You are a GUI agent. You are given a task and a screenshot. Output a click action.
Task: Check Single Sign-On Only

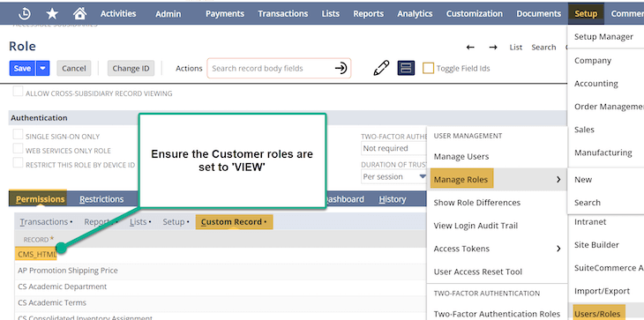[x=18, y=135]
